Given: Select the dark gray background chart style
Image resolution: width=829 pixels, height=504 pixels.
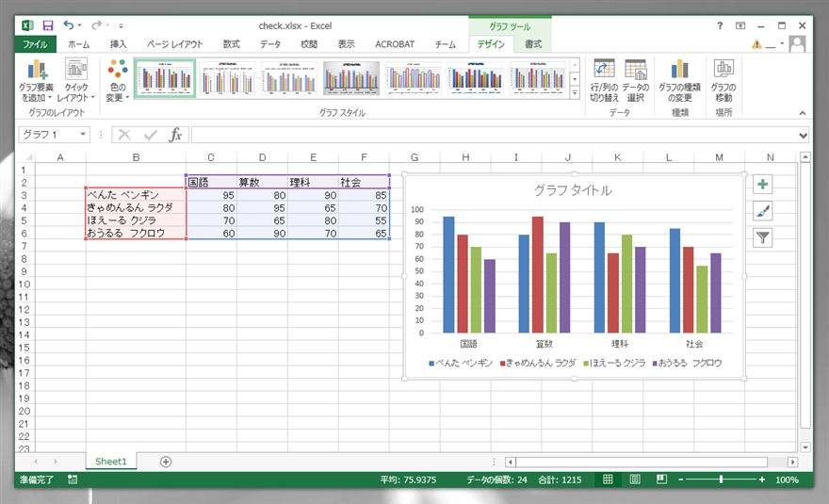Looking at the screenshot, I should [351, 78].
